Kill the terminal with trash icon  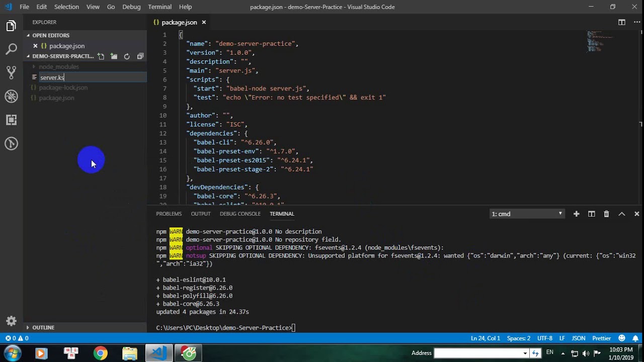click(606, 214)
